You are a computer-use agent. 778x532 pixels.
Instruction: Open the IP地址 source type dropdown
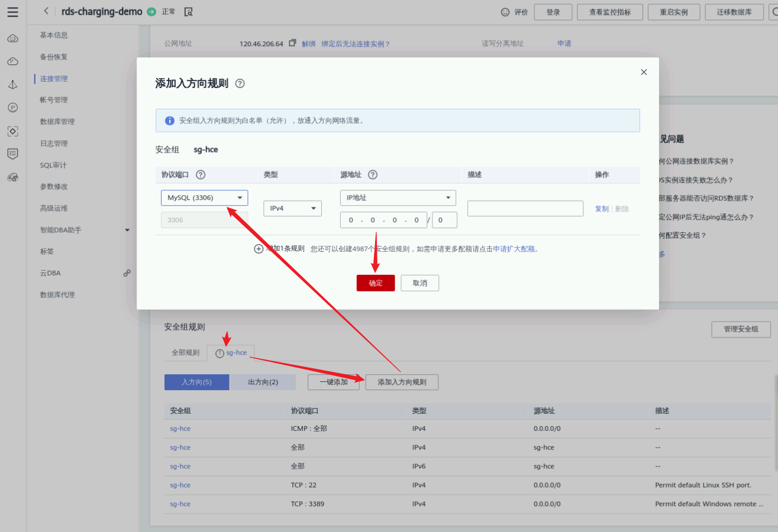[398, 197]
